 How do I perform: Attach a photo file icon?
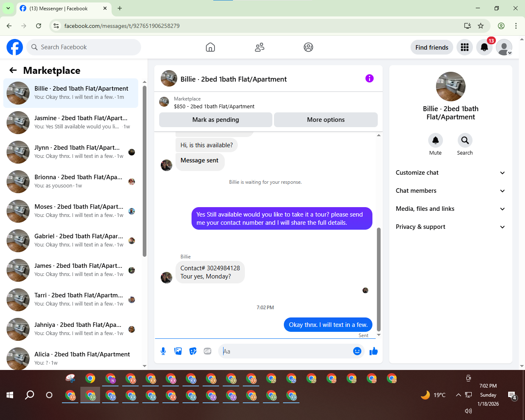(178, 351)
